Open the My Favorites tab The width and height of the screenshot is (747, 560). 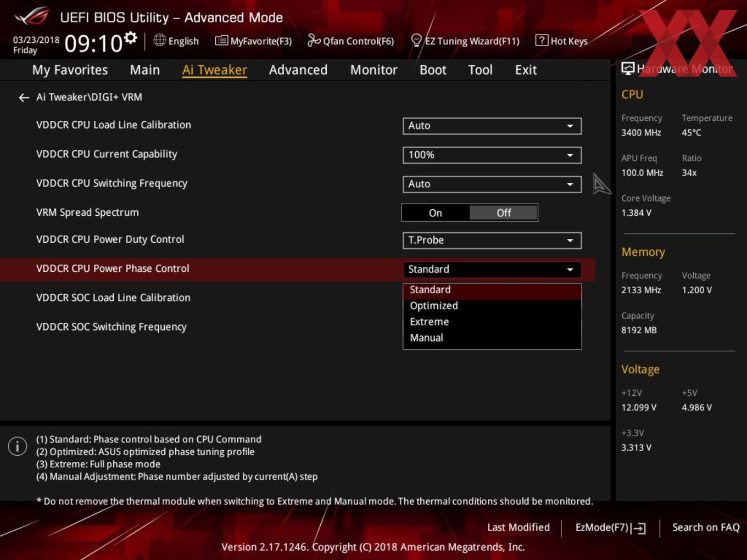pyautogui.click(x=70, y=70)
